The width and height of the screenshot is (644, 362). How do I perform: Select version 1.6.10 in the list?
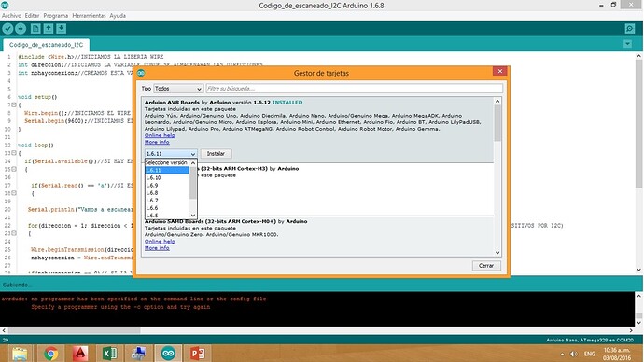167,177
